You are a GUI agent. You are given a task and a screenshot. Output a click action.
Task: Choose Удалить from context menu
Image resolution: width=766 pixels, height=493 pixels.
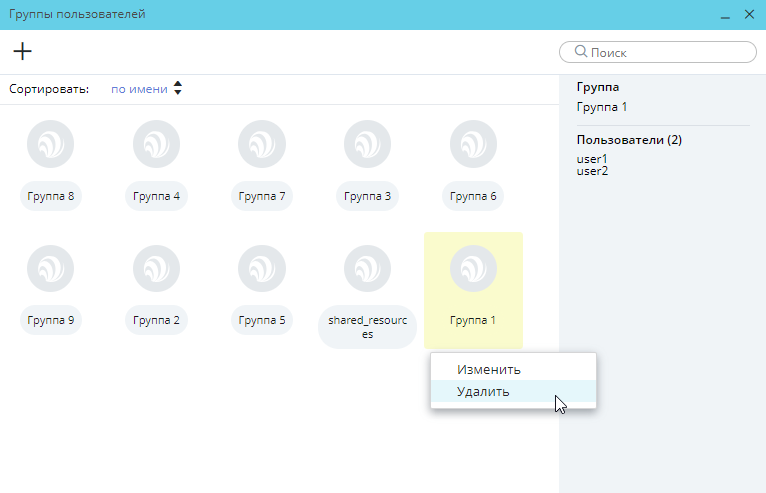[483, 392]
